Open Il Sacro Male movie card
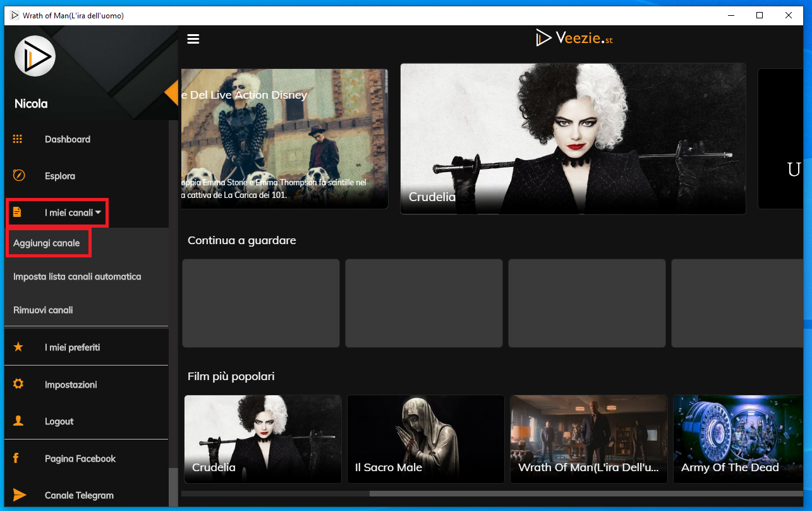 (426, 439)
